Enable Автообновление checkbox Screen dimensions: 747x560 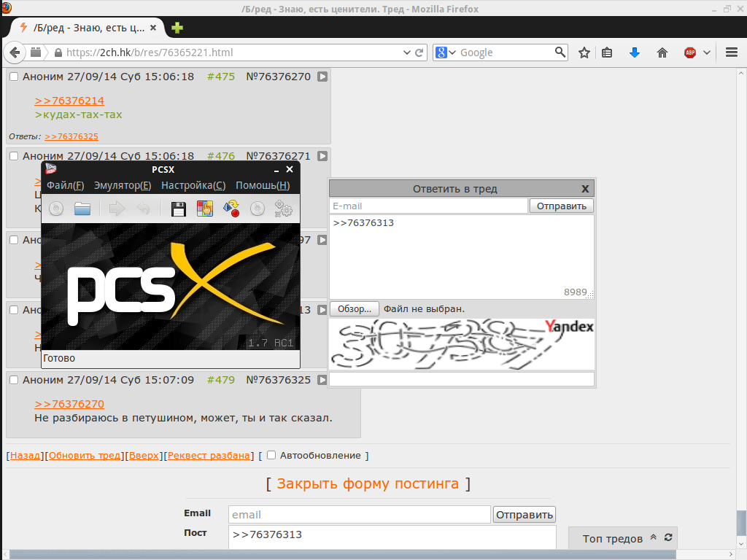pyautogui.click(x=271, y=455)
